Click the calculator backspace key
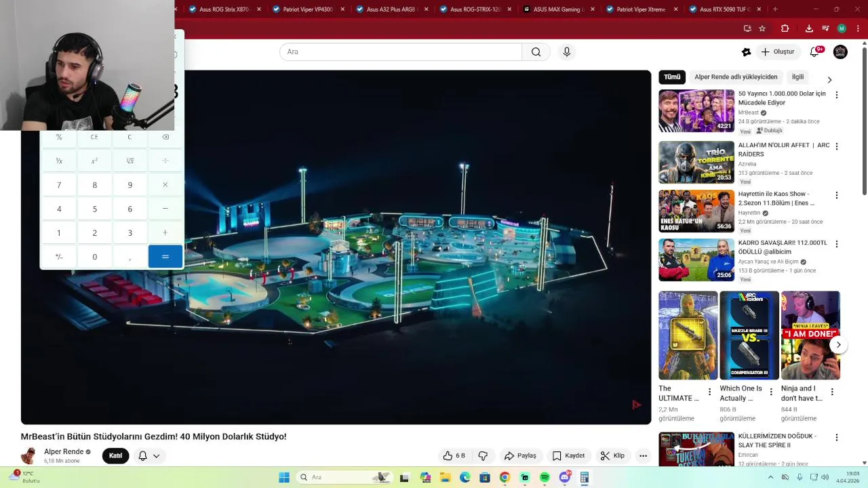Viewport: 868px width, 488px height. pyautogui.click(x=165, y=137)
